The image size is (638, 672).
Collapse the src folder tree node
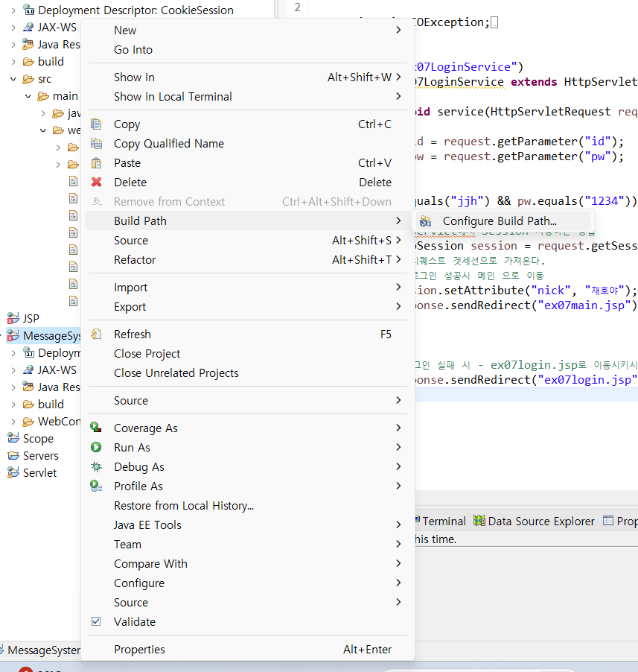(13, 79)
